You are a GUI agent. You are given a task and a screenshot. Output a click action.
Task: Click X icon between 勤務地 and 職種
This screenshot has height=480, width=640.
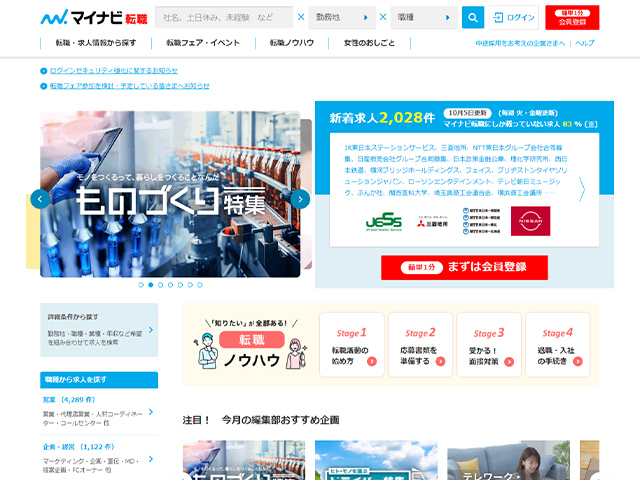tap(383, 17)
